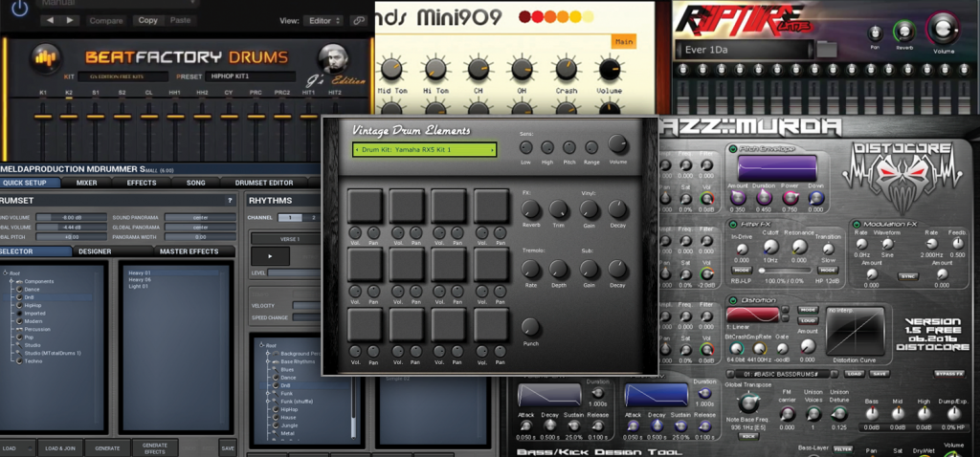This screenshot has width=980, height=457.
Task: Expand the Base Rhythms node in rhythm tree
Action: [x=269, y=361]
